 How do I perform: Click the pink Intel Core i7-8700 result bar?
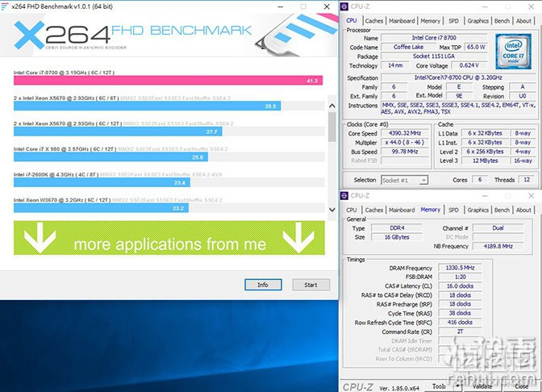168,80
